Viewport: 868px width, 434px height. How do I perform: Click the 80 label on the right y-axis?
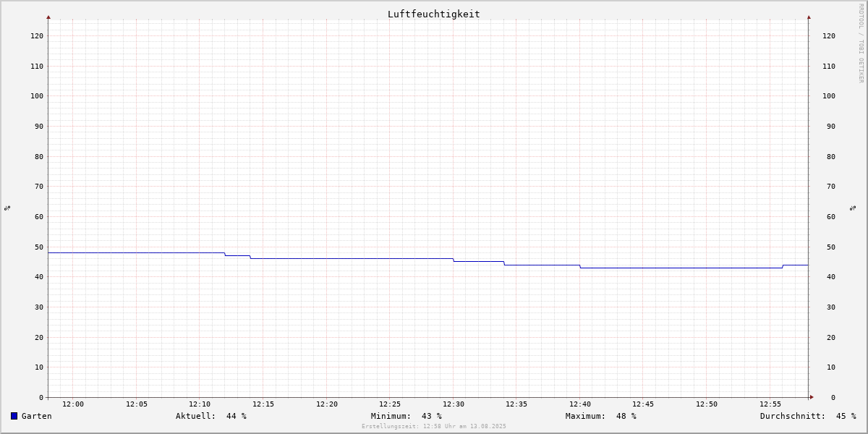coord(831,156)
